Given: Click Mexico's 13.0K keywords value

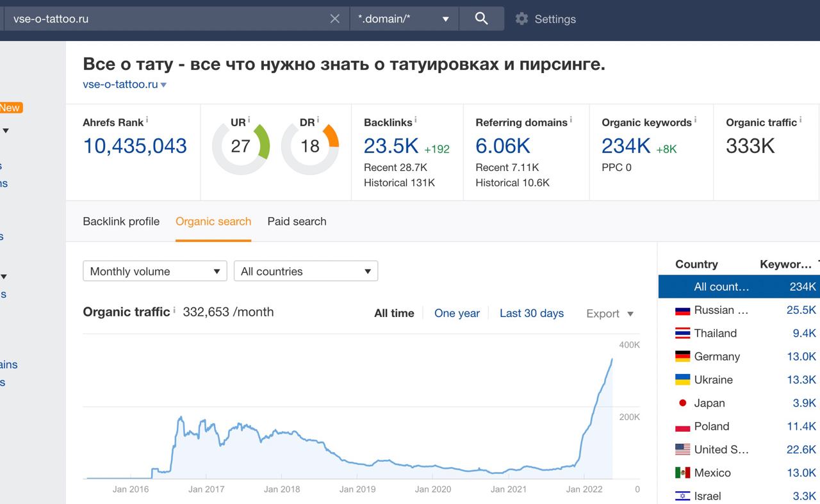Looking at the screenshot, I should pos(801,473).
